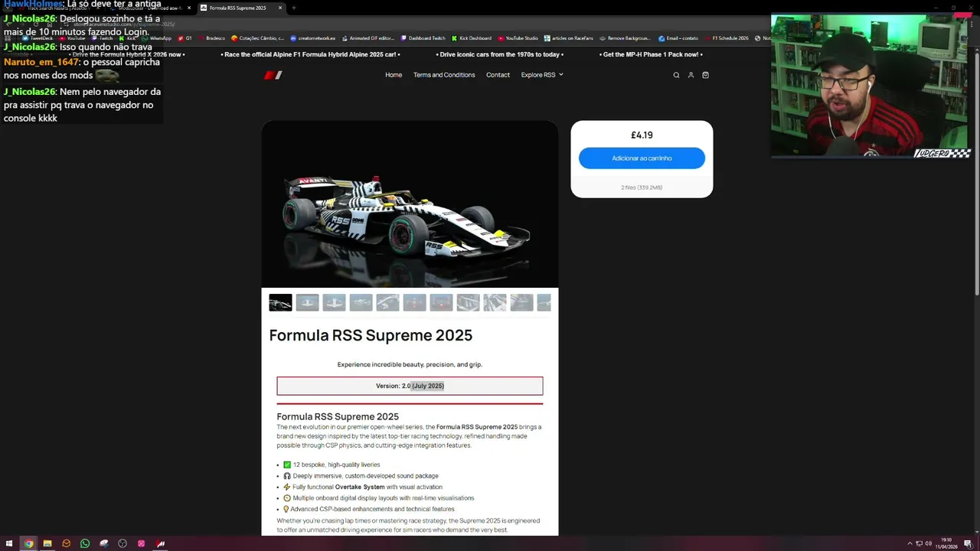Open the Remove Background bookmark
Screen dimensions: 980x551
(626, 37)
